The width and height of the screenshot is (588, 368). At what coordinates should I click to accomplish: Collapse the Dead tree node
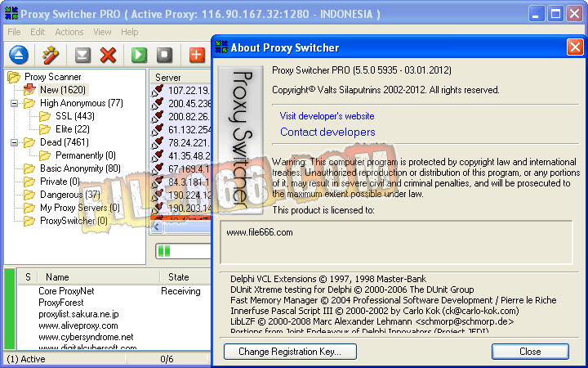pos(14,142)
